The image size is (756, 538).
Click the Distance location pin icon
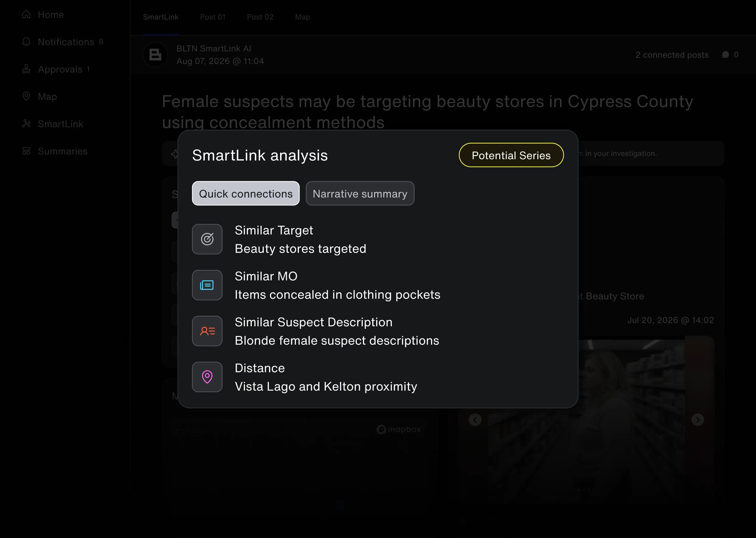click(x=207, y=377)
